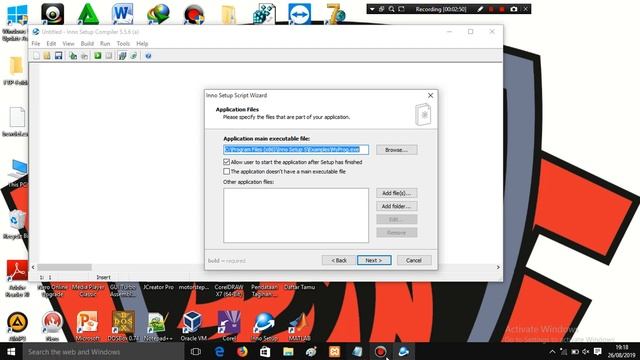
Task: Open the Action Center notification icon
Action: click(598, 351)
